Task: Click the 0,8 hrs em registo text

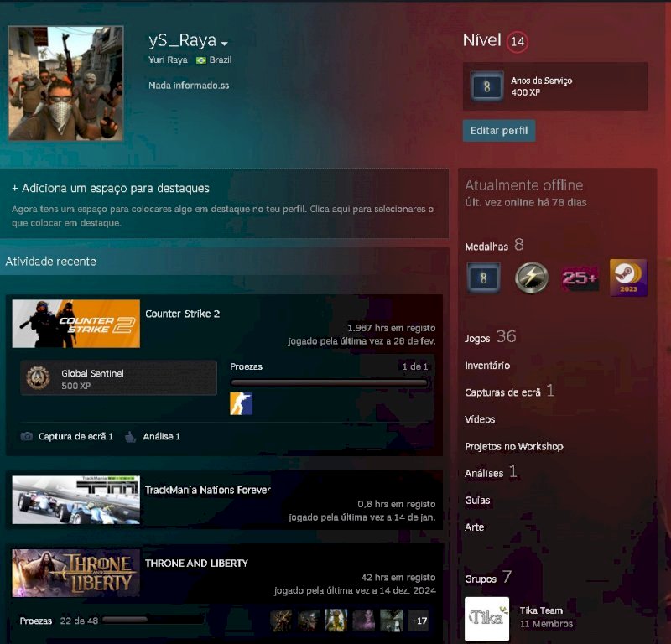Action: point(396,505)
